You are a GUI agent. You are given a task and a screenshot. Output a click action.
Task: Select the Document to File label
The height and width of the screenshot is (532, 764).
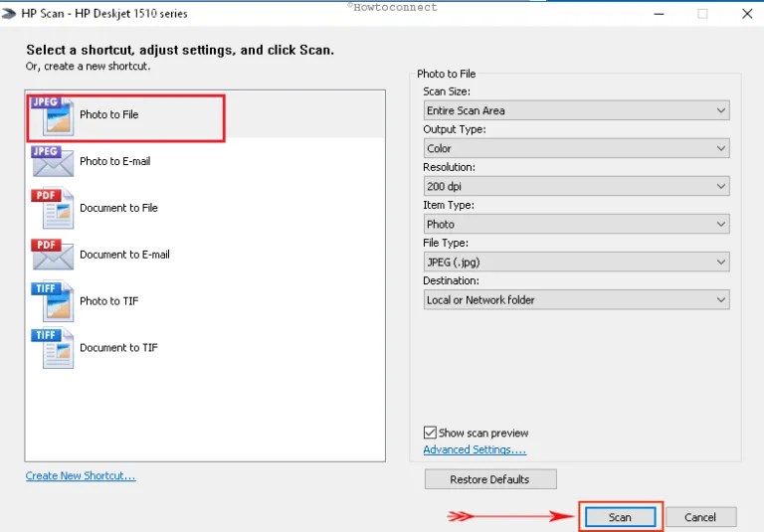click(119, 208)
